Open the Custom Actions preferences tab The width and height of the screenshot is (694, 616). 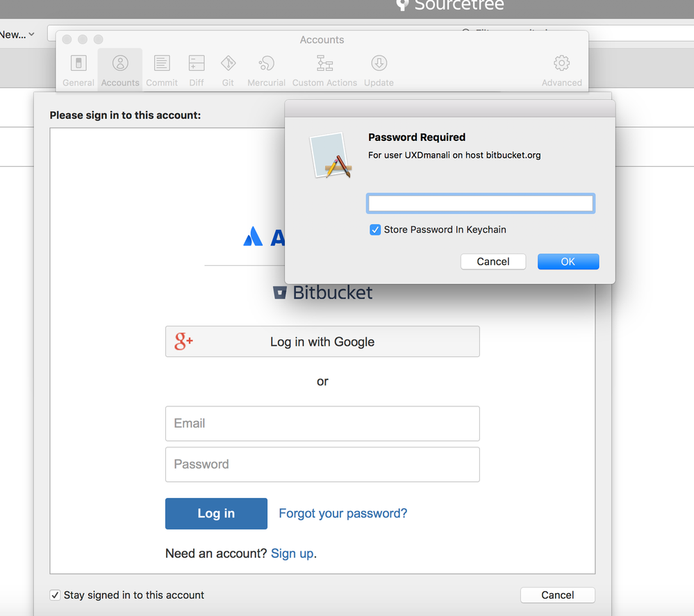pyautogui.click(x=324, y=70)
